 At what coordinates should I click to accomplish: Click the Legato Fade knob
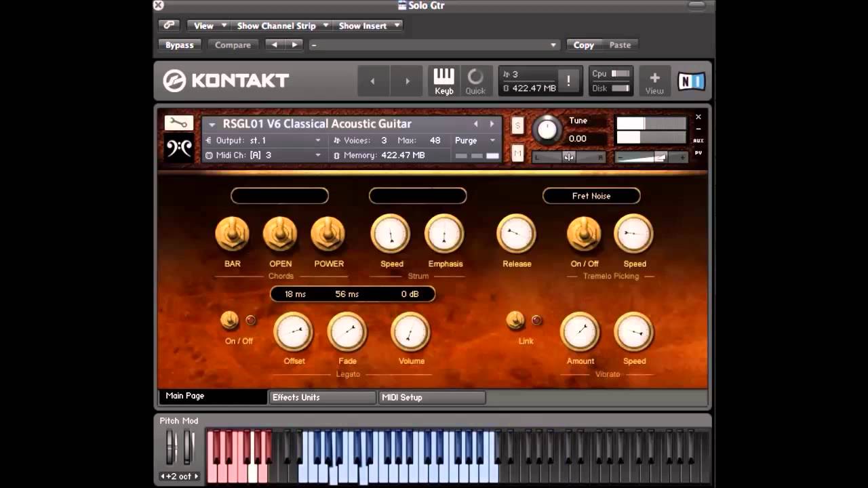point(347,331)
